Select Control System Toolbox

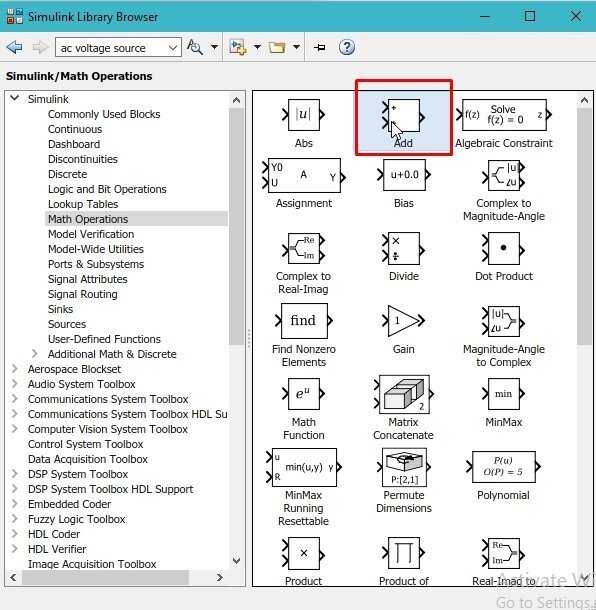pyautogui.click(x=86, y=444)
